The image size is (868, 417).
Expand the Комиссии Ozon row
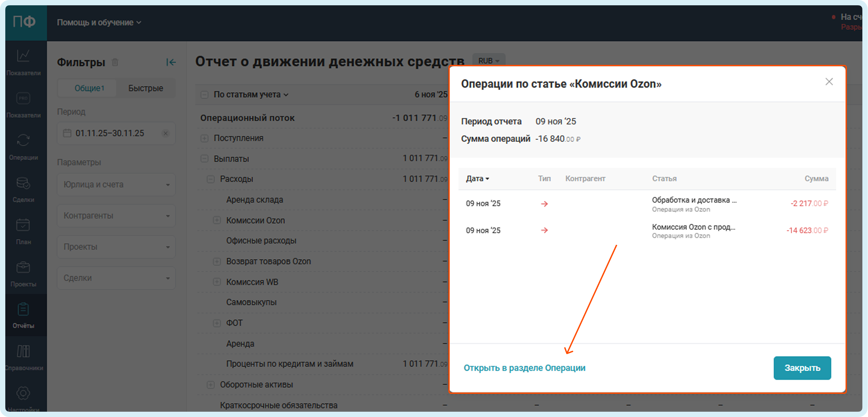pyautogui.click(x=217, y=220)
